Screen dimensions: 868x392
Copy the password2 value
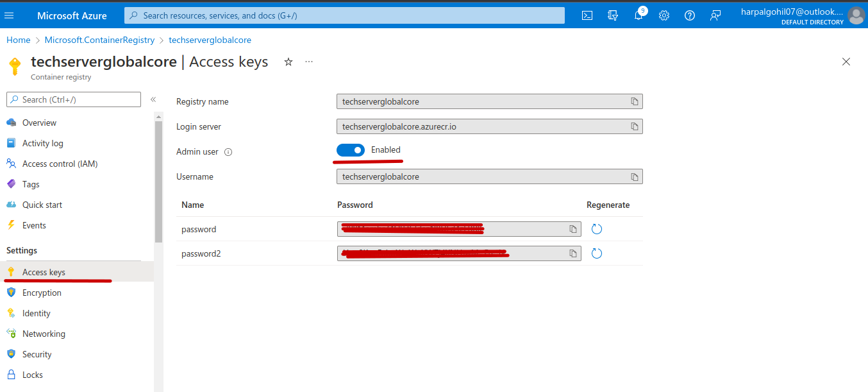tap(573, 253)
